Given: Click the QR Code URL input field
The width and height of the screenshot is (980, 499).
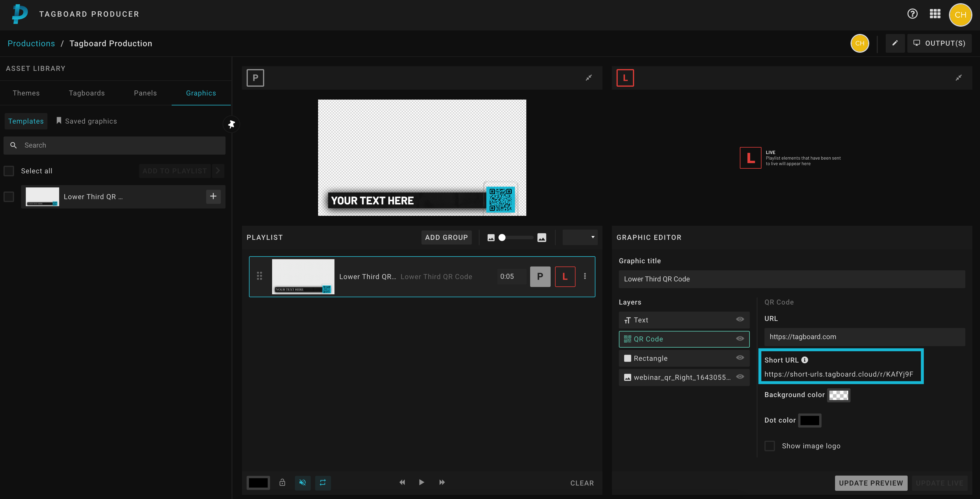Looking at the screenshot, I should [864, 337].
